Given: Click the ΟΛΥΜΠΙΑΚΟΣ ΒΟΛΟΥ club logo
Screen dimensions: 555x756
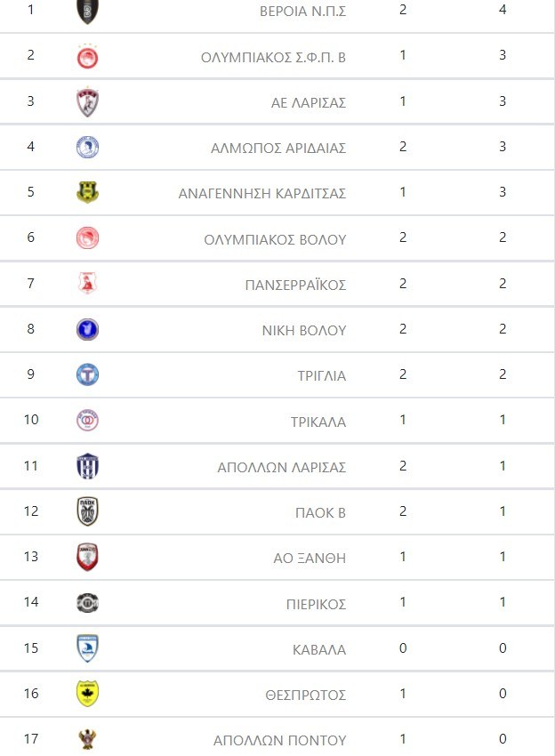Looking at the screenshot, I should (x=87, y=238).
